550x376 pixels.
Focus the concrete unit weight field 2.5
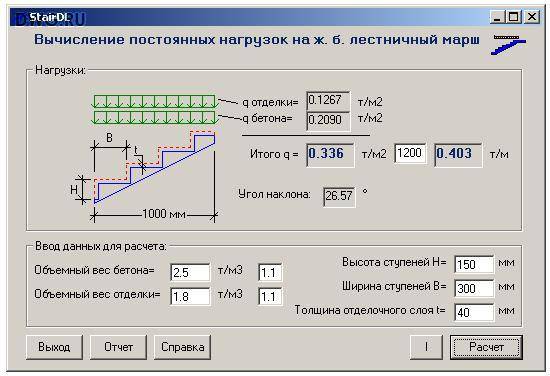click(190, 272)
